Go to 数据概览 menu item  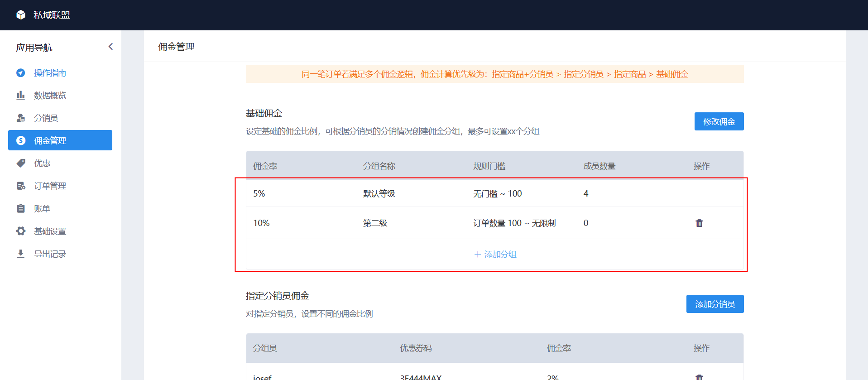(50, 96)
